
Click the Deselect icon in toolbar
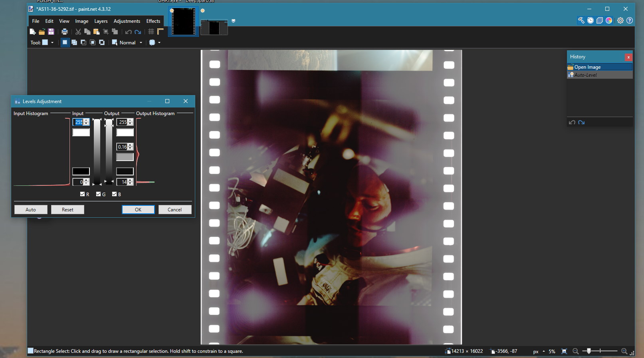[115, 32]
